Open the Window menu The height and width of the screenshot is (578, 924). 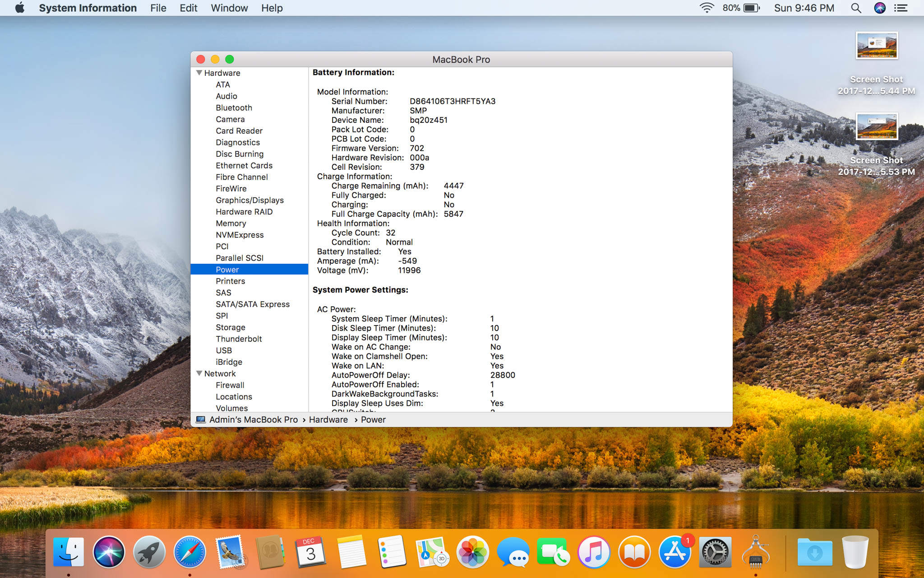point(229,8)
